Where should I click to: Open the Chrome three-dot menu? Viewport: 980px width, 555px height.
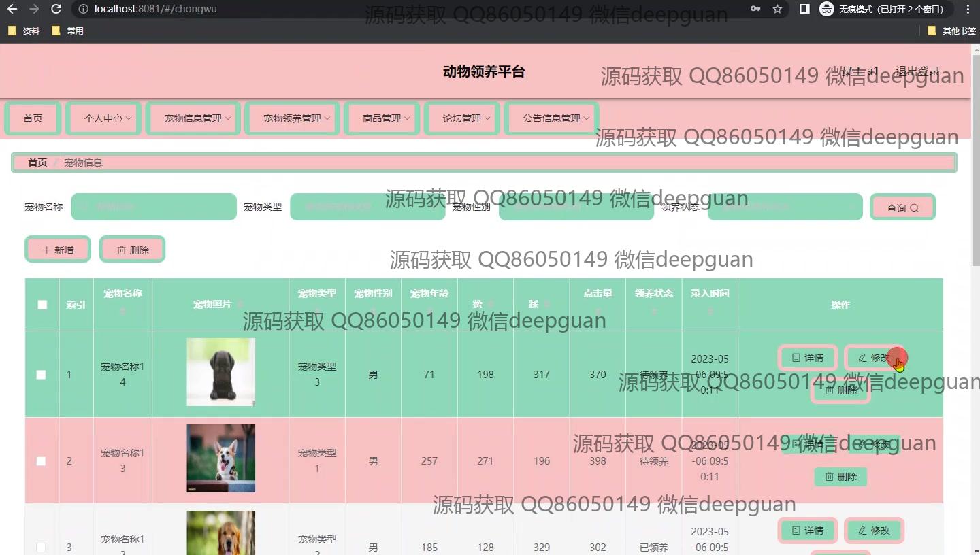968,10
